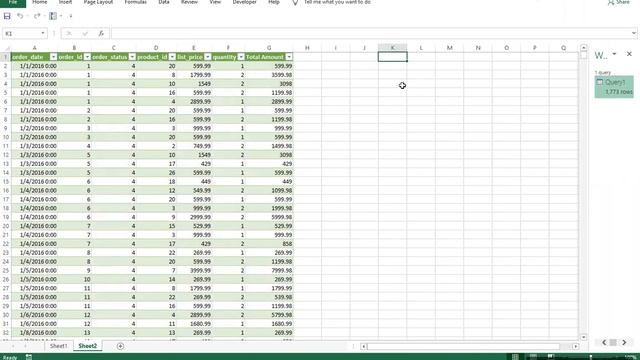
Task: Redo the last action
Action: point(37,16)
